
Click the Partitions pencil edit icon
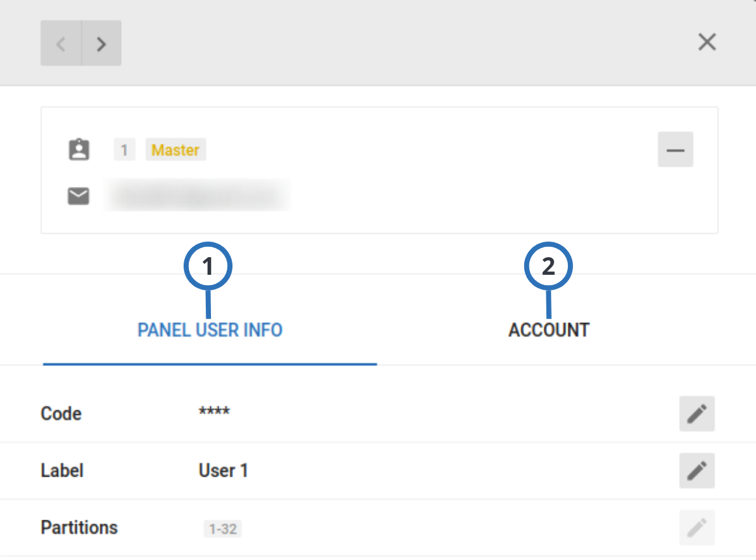pyautogui.click(x=697, y=527)
